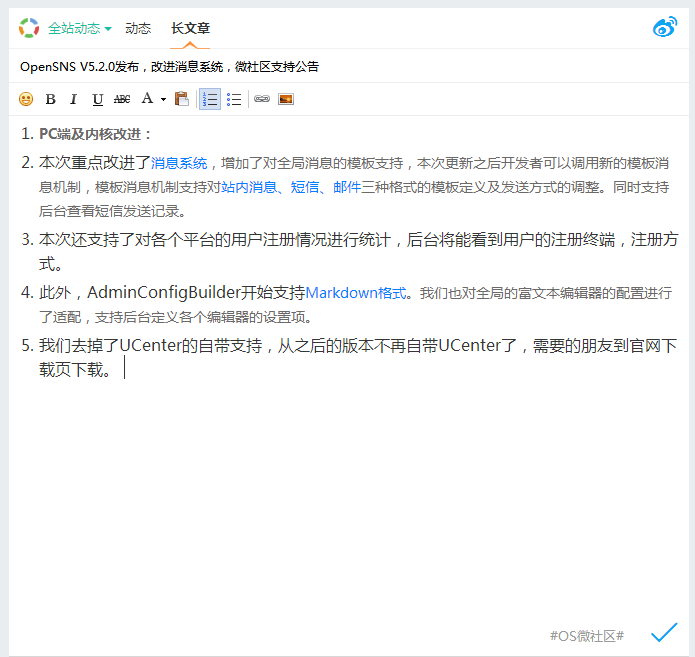Select the 长文章 tab
695x657 pixels.
[190, 28]
